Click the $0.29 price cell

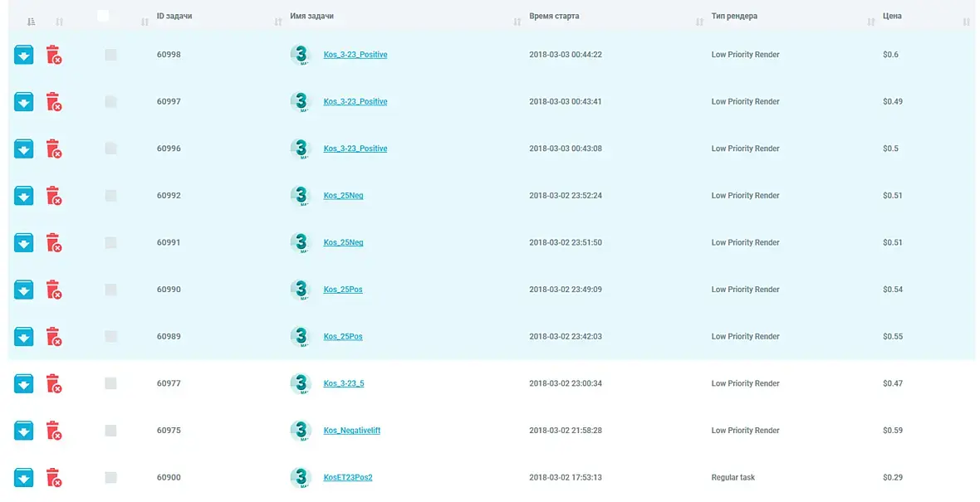click(x=892, y=478)
